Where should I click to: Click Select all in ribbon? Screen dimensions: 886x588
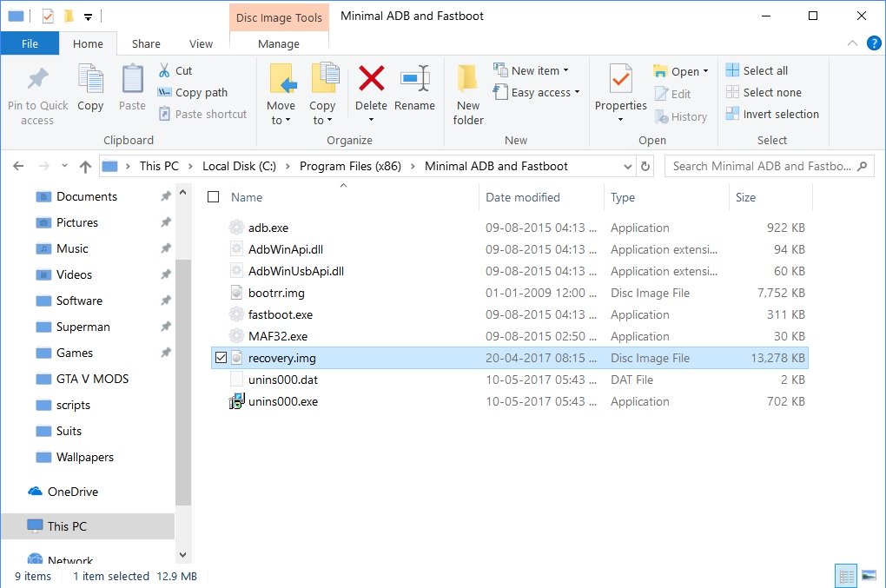(x=757, y=70)
